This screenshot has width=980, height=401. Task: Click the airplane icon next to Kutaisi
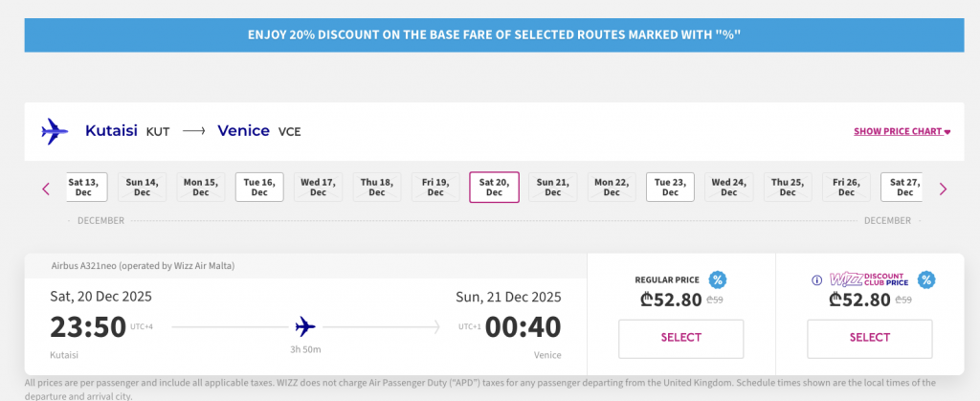pyautogui.click(x=56, y=131)
